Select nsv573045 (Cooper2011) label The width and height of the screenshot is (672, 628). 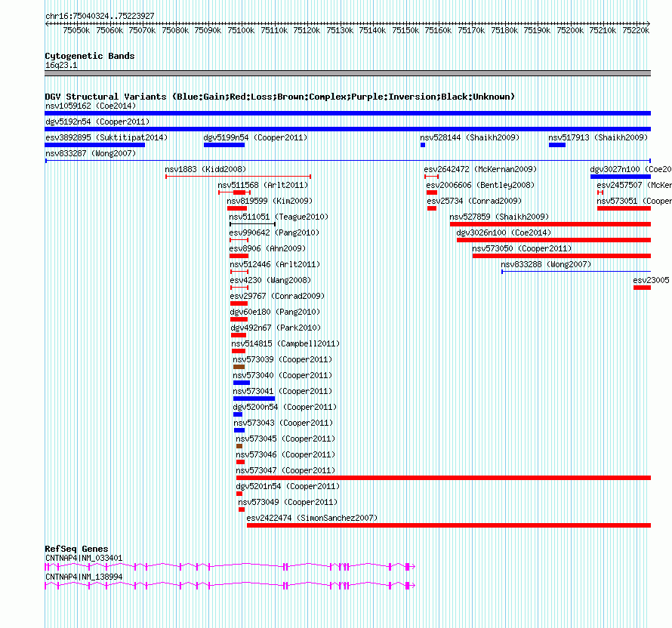[285, 439]
